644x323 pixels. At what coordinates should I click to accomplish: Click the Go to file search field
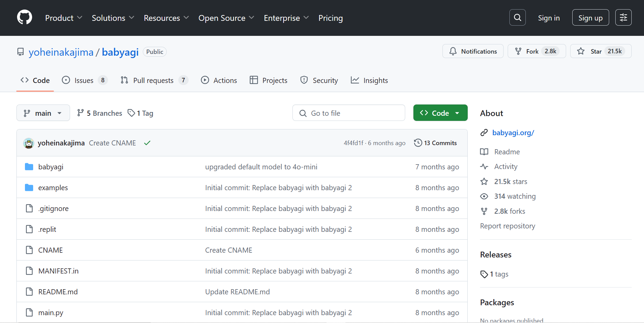pyautogui.click(x=349, y=113)
